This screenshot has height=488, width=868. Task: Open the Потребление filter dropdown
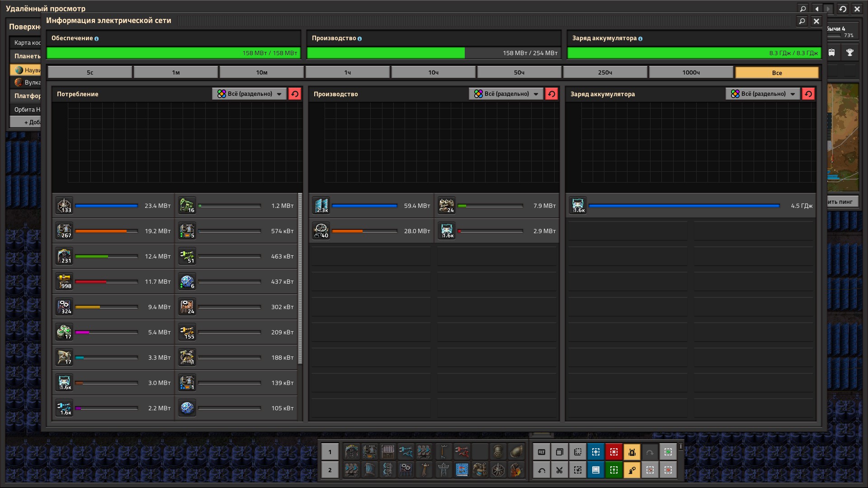[x=249, y=94]
